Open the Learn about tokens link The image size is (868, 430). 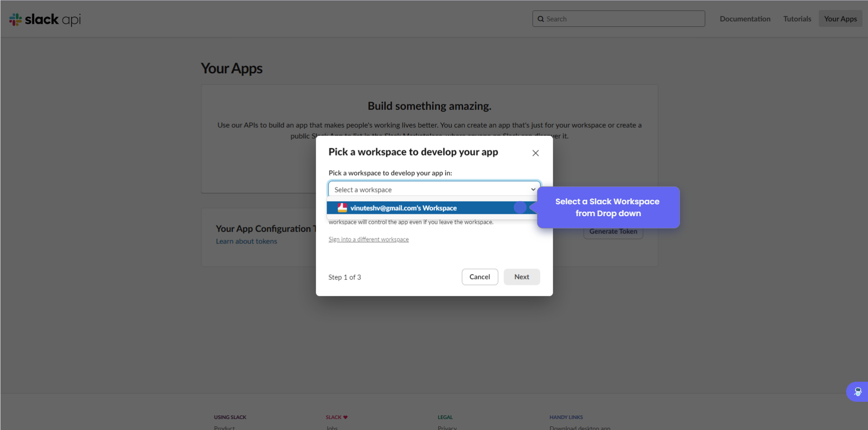[246, 241]
